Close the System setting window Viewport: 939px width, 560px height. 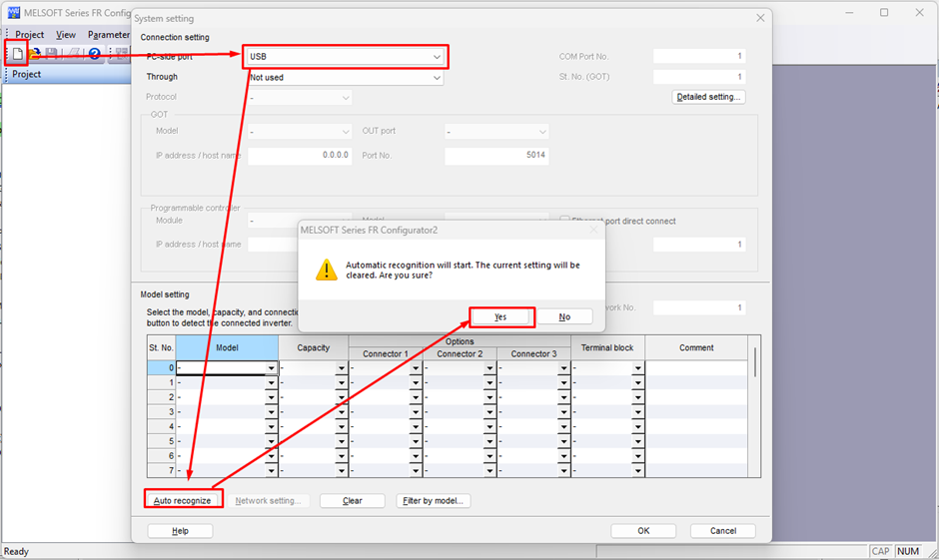click(760, 18)
